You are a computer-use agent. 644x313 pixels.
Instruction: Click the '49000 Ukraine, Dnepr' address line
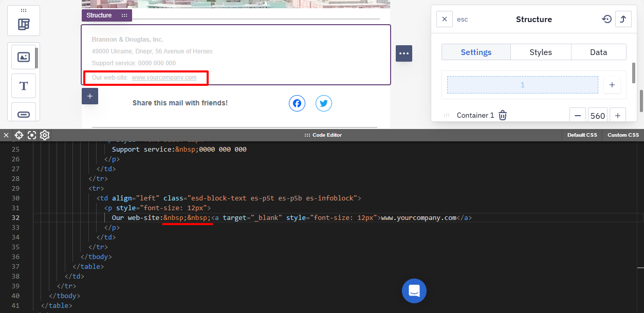[x=152, y=51]
